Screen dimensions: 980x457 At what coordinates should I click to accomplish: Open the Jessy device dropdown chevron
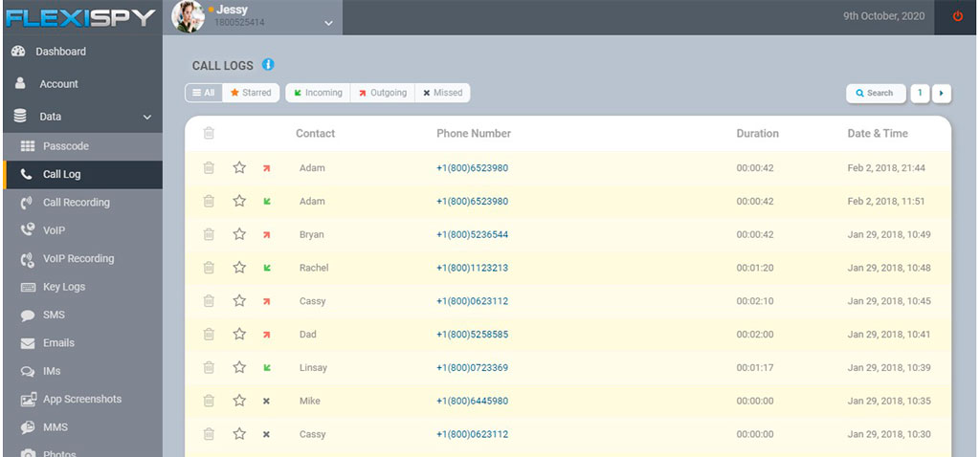(329, 24)
